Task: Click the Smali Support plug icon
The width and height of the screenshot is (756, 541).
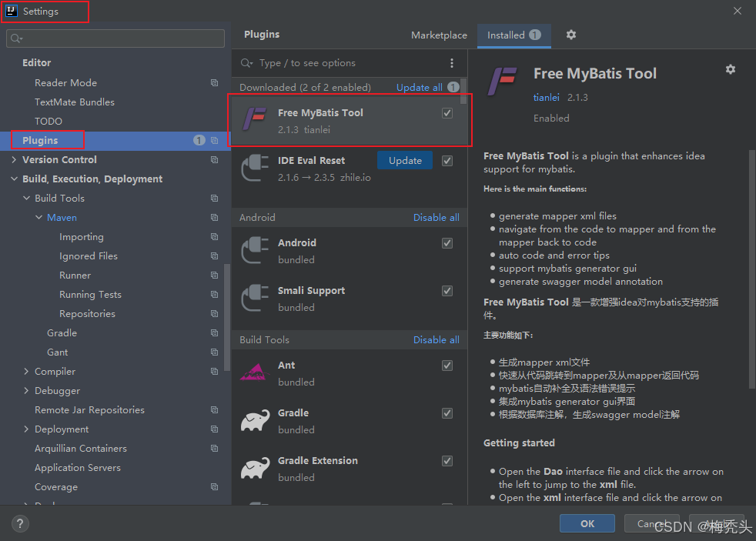Action: pyautogui.click(x=255, y=298)
